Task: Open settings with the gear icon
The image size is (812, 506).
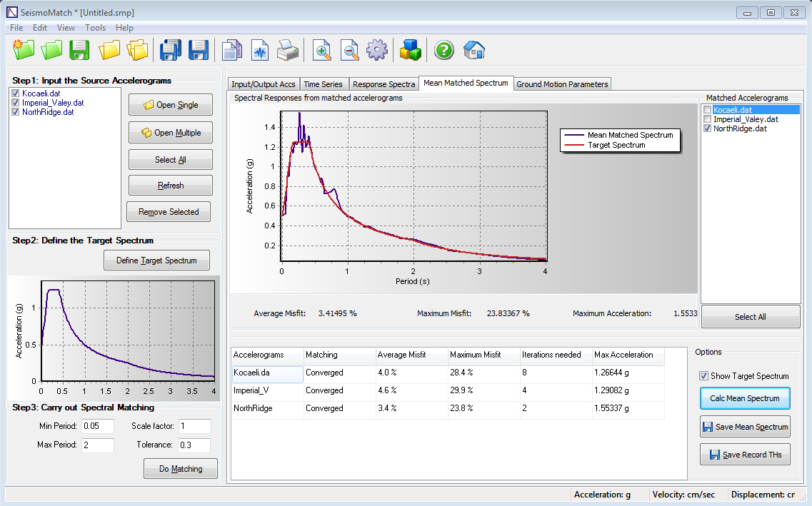Action: 376,50
